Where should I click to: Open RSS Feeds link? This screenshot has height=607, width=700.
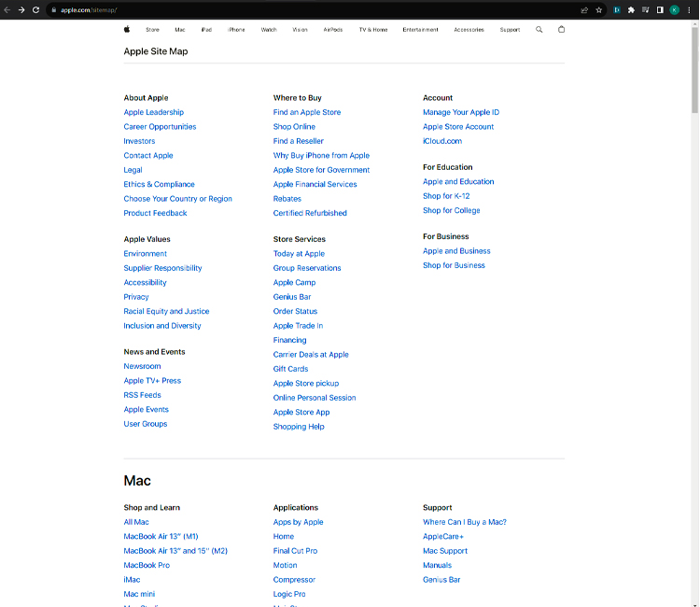[x=142, y=395]
